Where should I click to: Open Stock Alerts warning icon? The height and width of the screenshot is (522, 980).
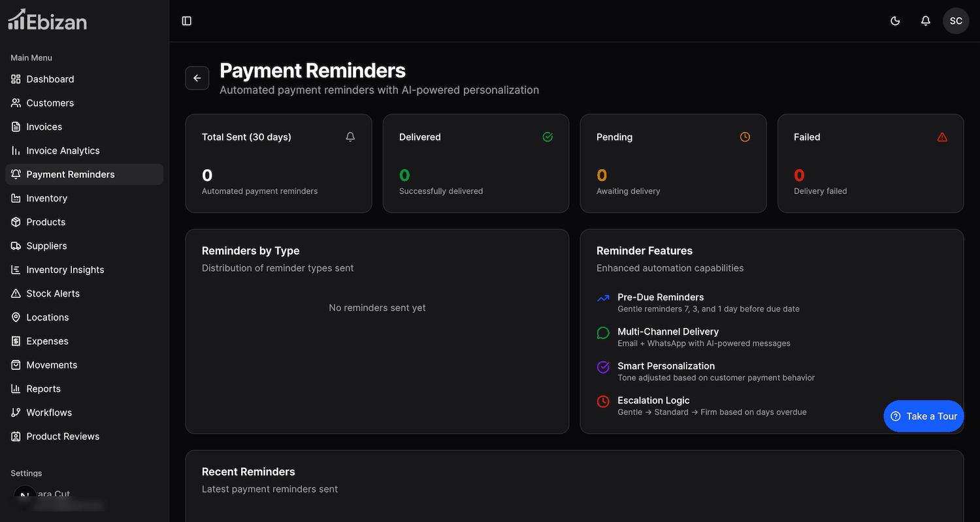pos(16,294)
